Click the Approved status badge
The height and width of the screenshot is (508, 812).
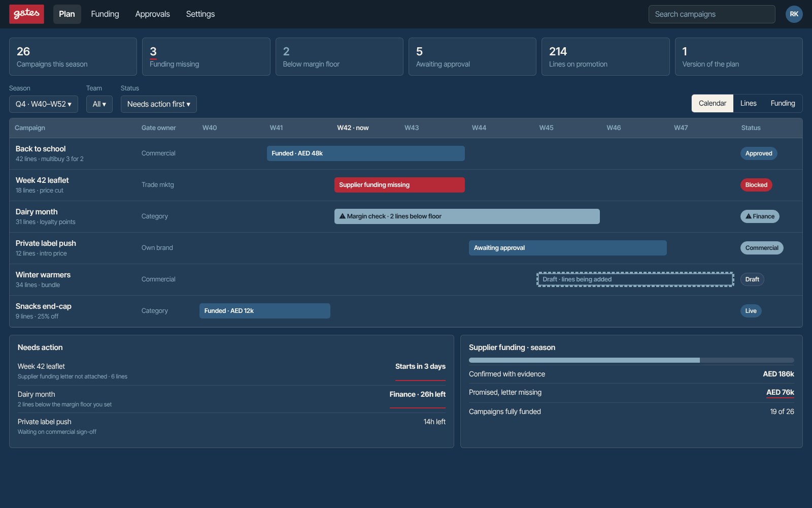point(759,153)
